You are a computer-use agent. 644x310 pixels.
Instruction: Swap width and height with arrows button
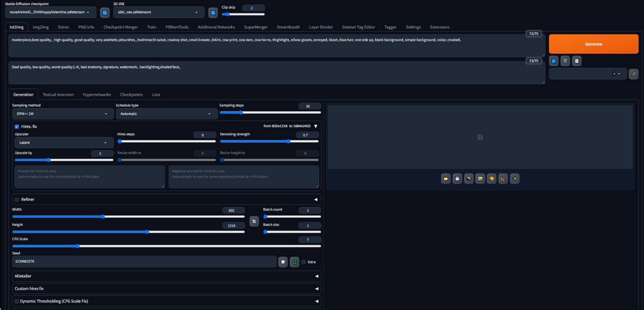point(254,222)
